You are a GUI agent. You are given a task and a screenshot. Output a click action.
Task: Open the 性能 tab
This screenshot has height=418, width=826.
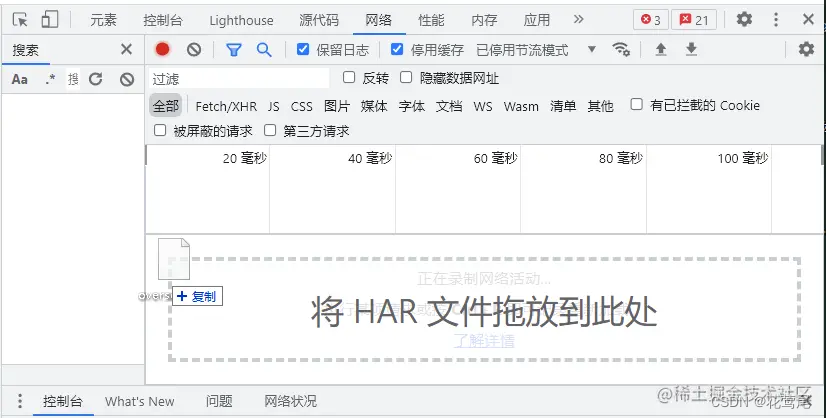pyautogui.click(x=431, y=20)
